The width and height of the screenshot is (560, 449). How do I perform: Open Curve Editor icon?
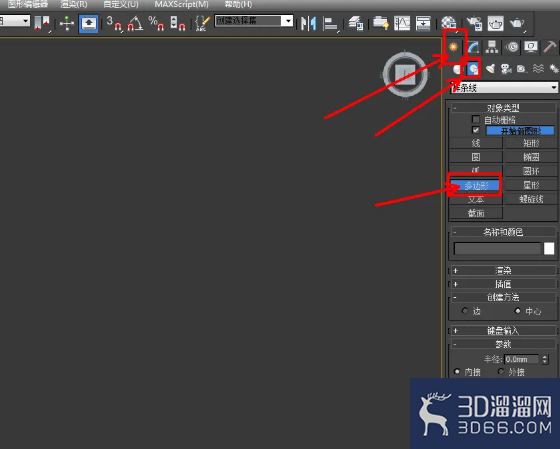click(x=402, y=24)
